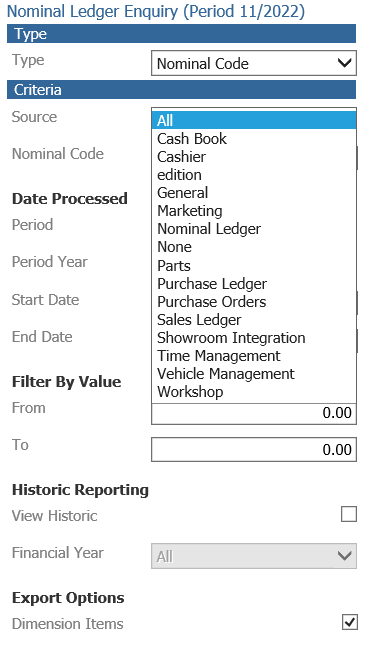The height and width of the screenshot is (654, 368).
Task: Select Showroom Integration source option
Action: (254, 338)
